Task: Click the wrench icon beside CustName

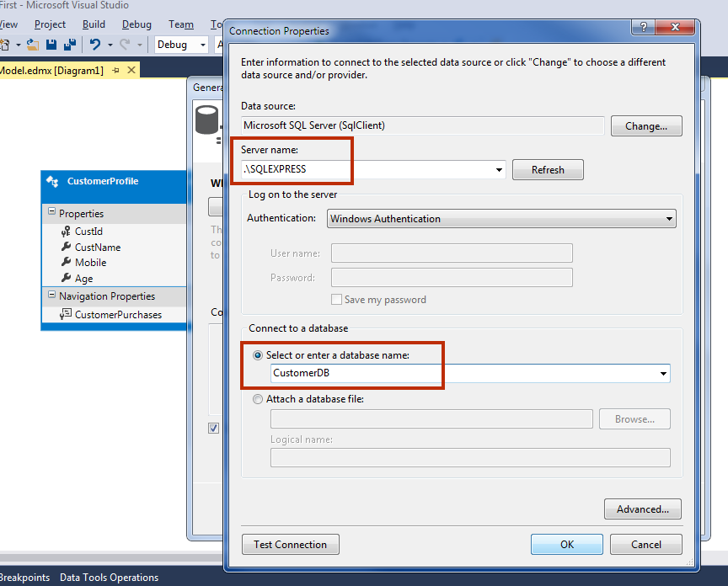Action: pos(66,247)
